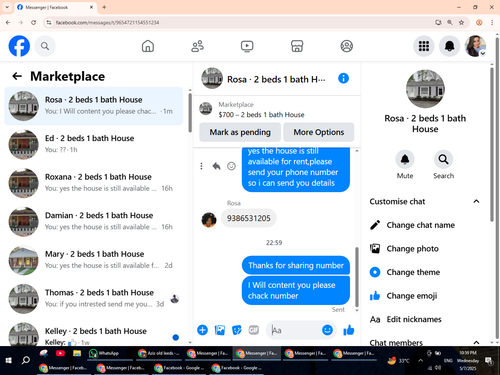Show hidden system tray icons
The height and width of the screenshot is (375, 500).
pos(421,360)
